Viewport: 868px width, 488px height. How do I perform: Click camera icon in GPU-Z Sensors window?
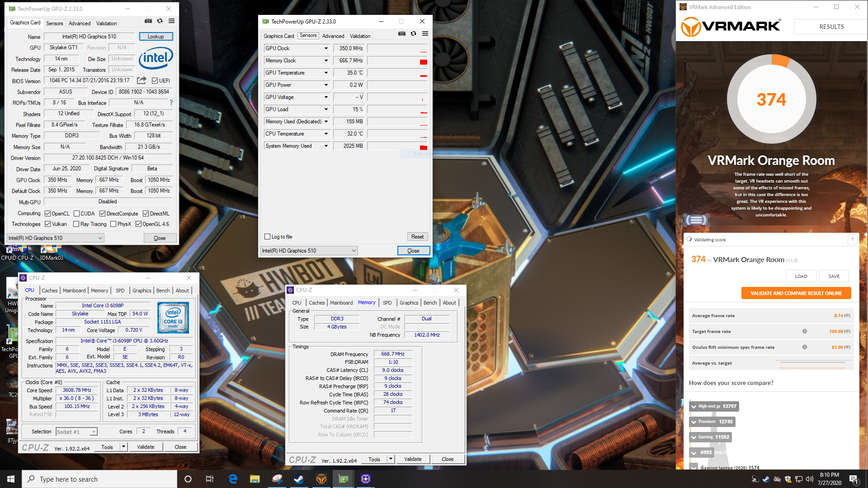point(402,33)
